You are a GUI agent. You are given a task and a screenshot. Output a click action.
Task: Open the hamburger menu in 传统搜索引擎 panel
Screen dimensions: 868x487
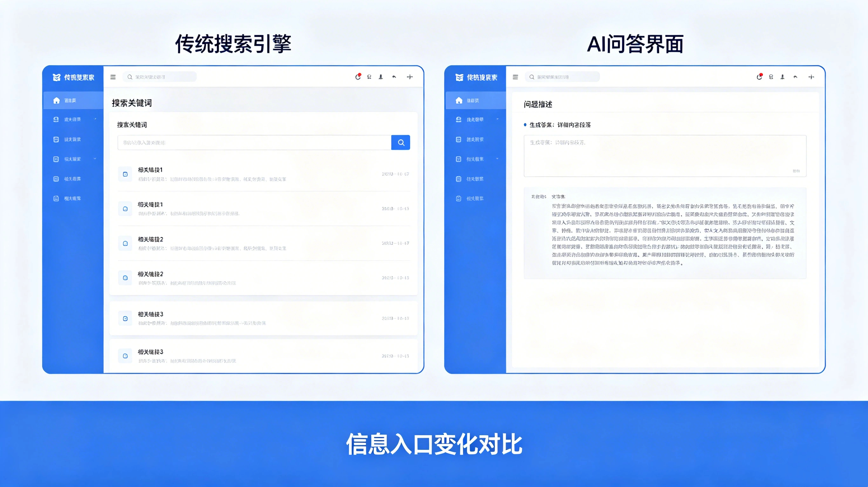(x=113, y=77)
